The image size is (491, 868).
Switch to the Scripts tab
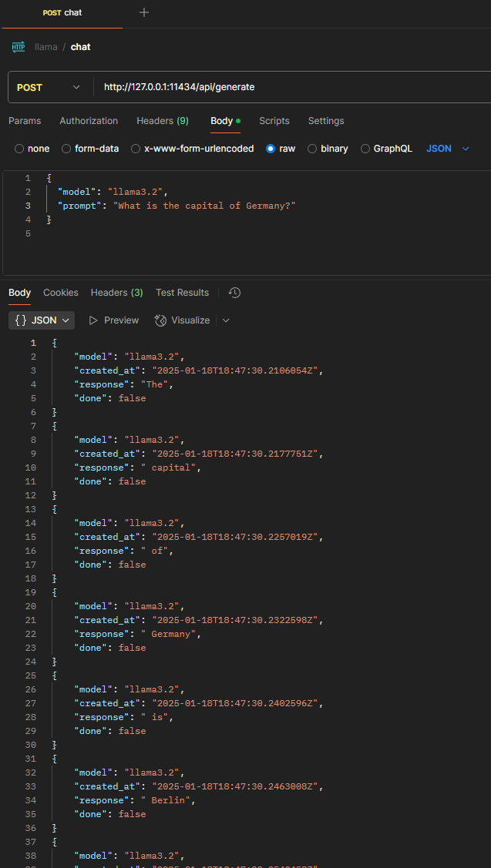274,121
